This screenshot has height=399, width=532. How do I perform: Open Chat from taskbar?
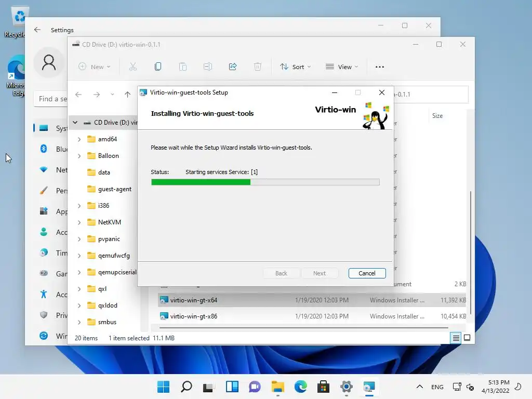coord(255,387)
